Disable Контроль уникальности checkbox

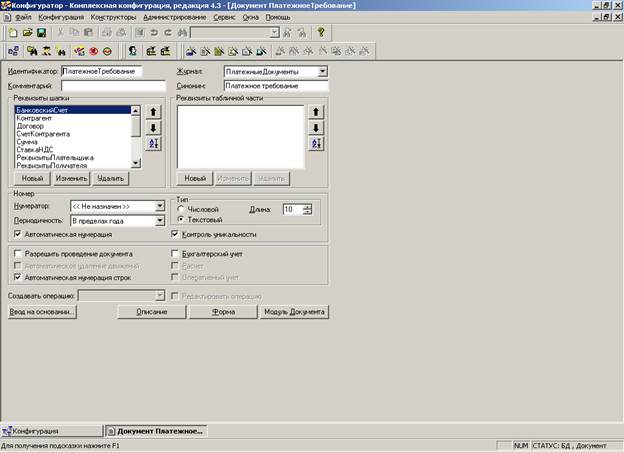pos(174,234)
